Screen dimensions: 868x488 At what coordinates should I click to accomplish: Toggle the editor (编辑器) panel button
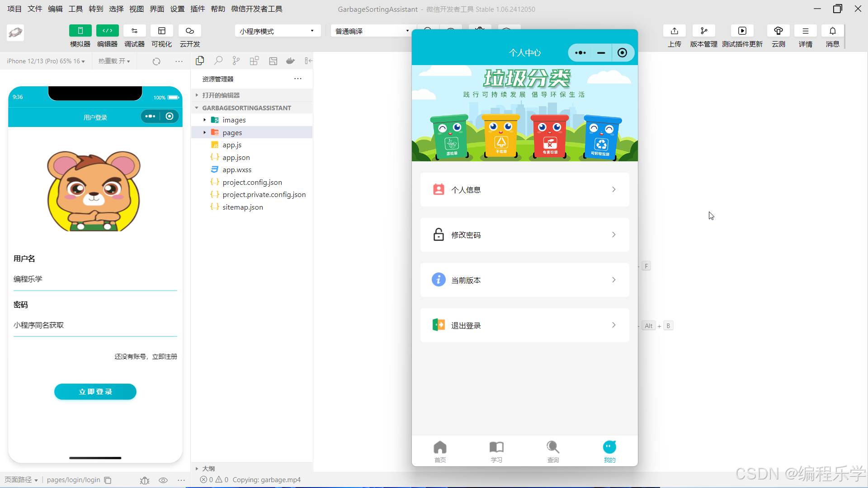tap(107, 31)
